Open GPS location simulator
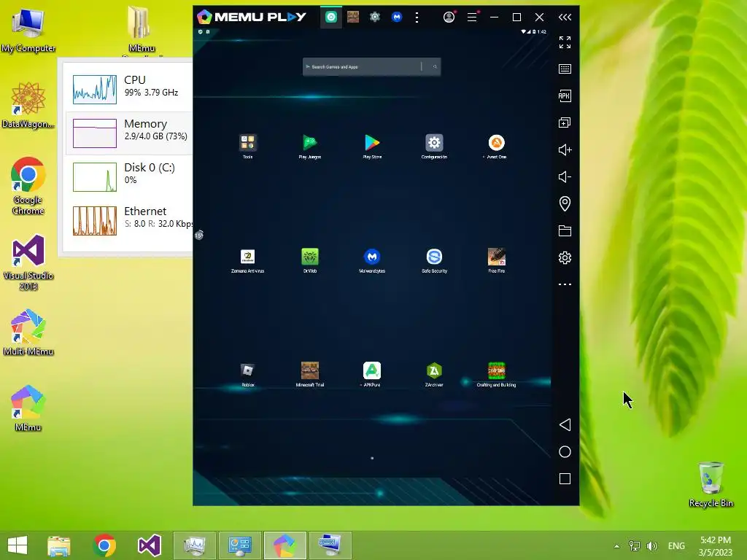The image size is (747, 560). point(565,204)
